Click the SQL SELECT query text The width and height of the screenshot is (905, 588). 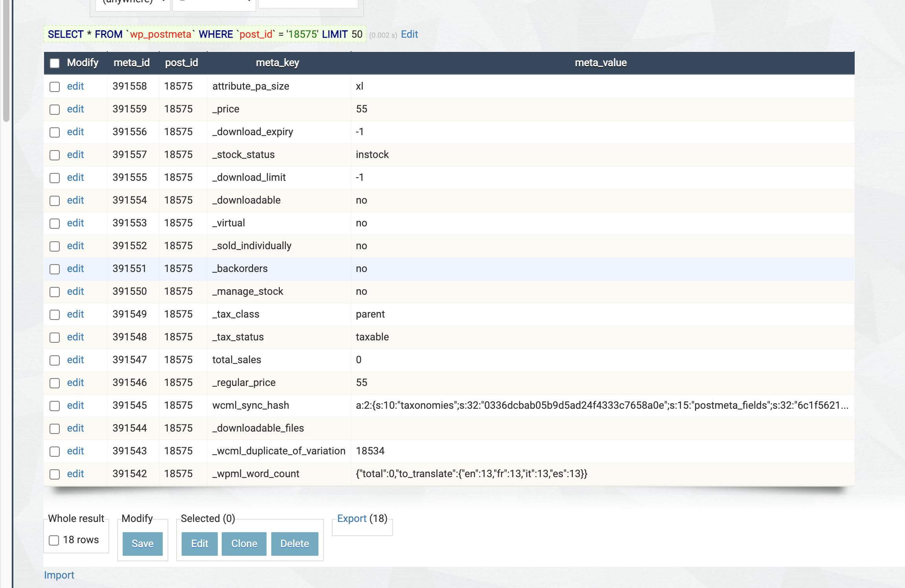[x=205, y=35]
